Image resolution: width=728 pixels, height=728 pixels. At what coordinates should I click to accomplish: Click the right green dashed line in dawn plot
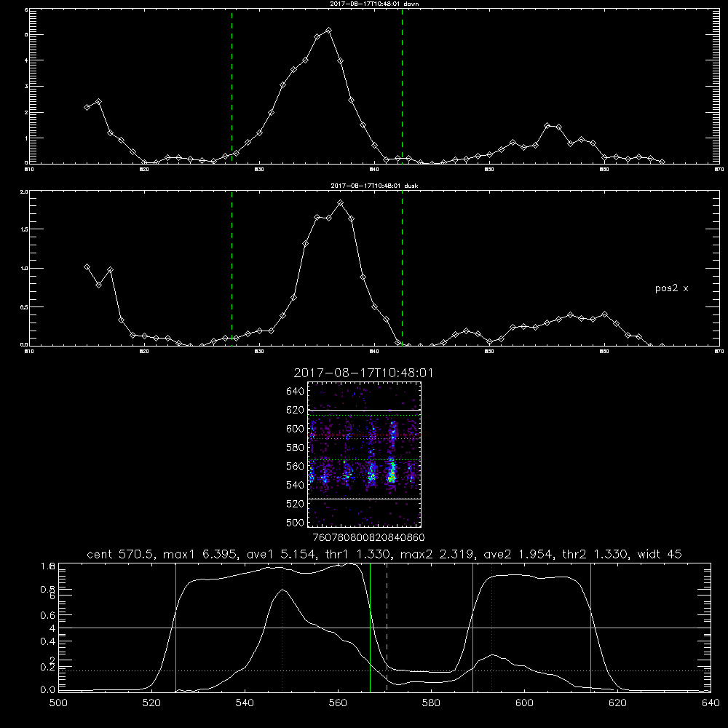pos(402,86)
